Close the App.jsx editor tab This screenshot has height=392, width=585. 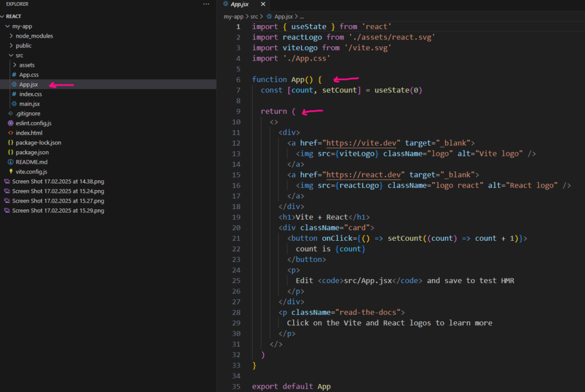click(x=263, y=4)
